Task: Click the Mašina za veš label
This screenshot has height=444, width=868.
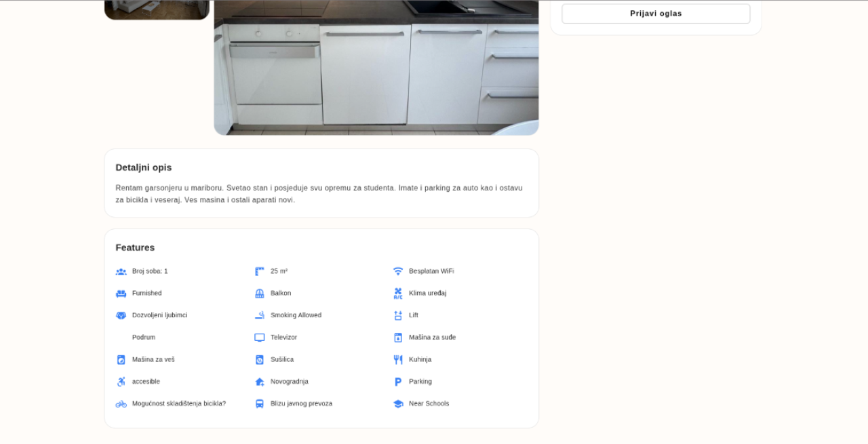Action: coord(153,359)
